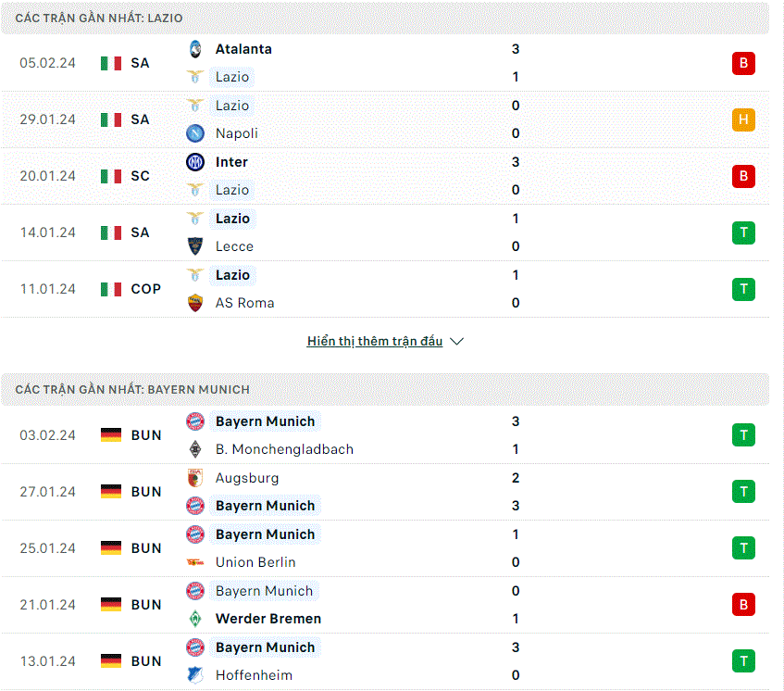
Task: Click the green T badge for Lazio vs Lecce
Action: tap(743, 232)
